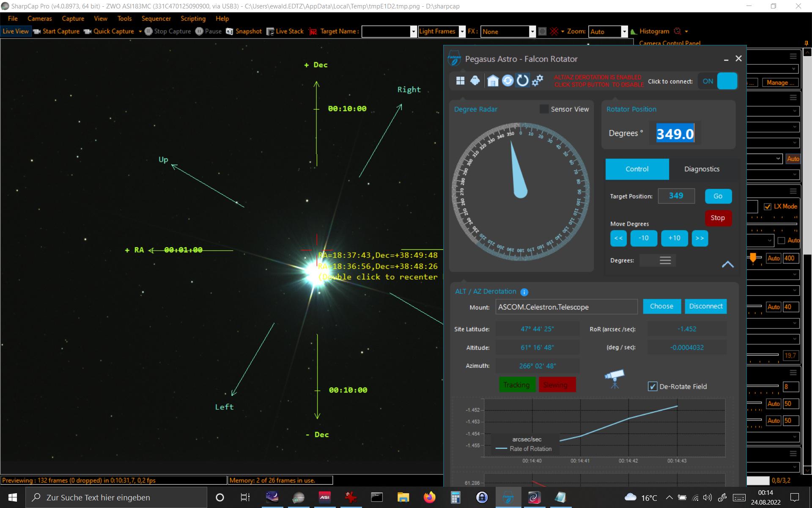Open the Light Frames type dropdown
The width and height of the screenshot is (812, 508).
point(462,32)
